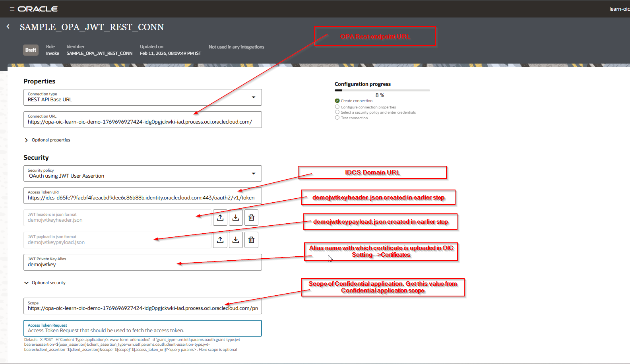Delete the JWT payload JSON file
The width and height of the screenshot is (630, 364).
(251, 240)
